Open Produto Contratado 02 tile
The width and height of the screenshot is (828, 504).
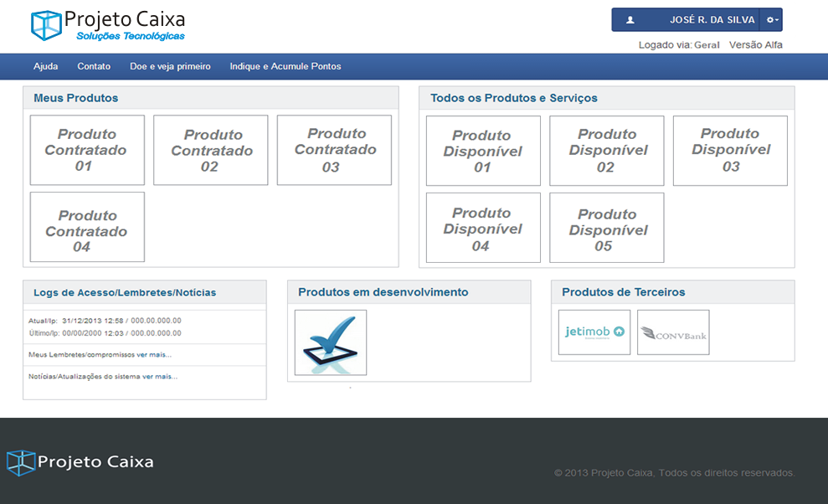click(211, 150)
